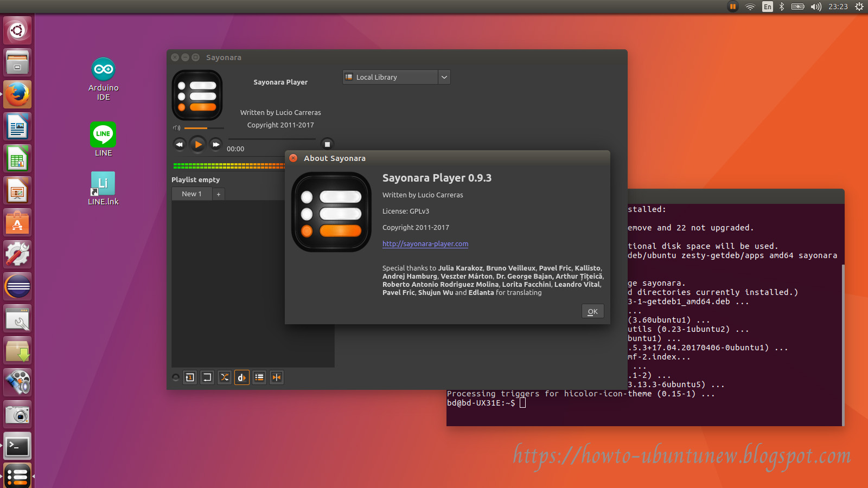Skip to the next track
Screen dimensions: 868x488
point(215,144)
